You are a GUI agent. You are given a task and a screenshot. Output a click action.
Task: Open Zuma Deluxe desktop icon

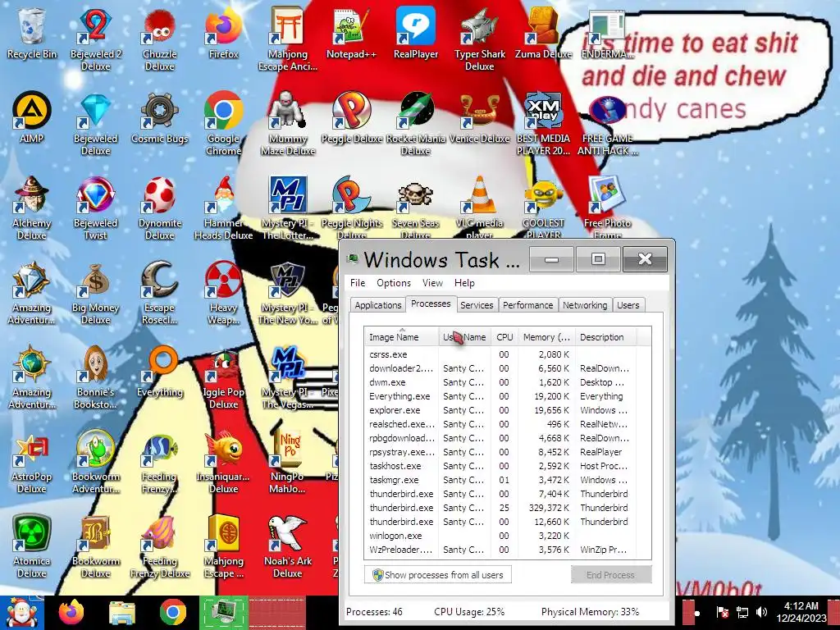[543, 33]
